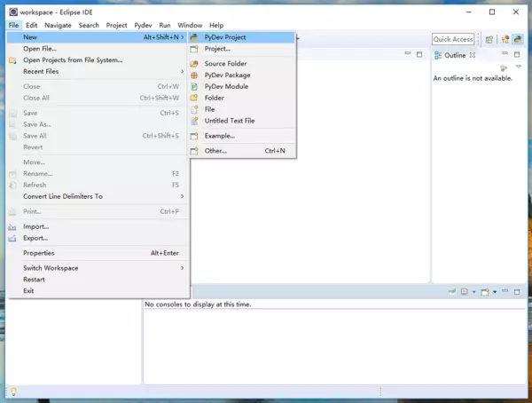Select the Outline tab label
Viewport: 532px width, 403px height.
click(455, 55)
